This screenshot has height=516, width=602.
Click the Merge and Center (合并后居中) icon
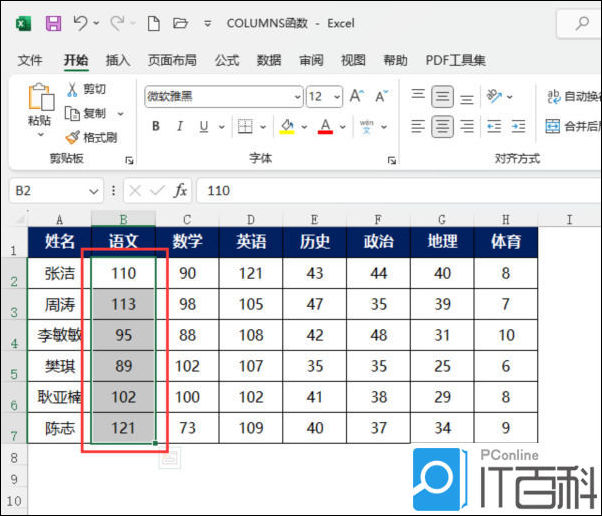point(553,126)
